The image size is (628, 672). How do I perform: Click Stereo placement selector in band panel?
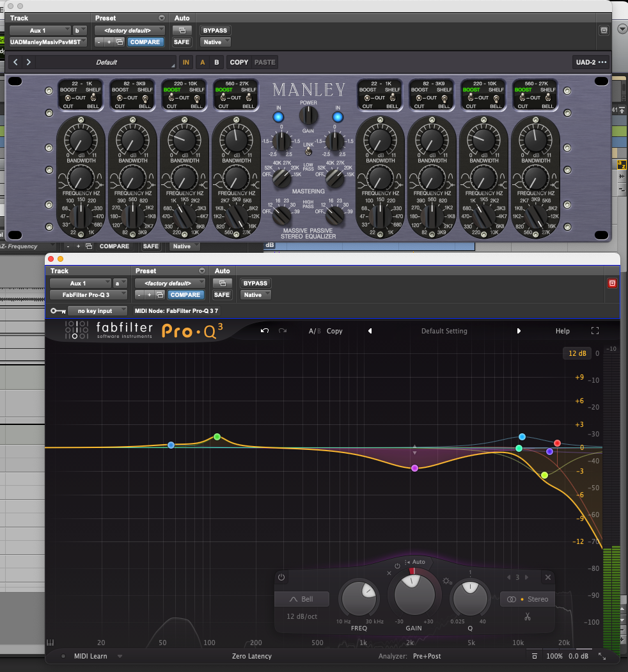coord(528,599)
